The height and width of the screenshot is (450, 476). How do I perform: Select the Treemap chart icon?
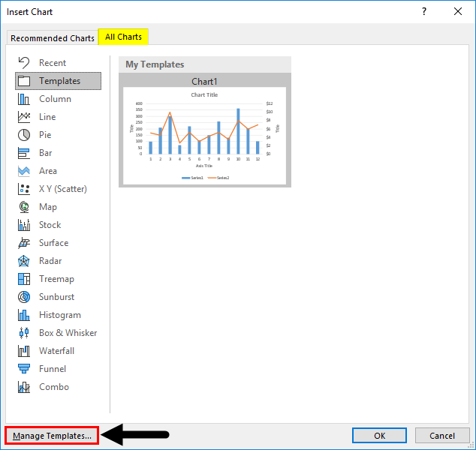coord(24,279)
